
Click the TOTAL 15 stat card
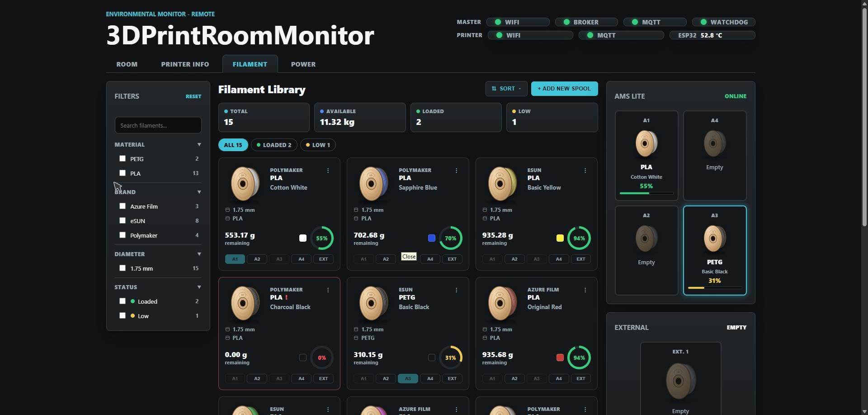pyautogui.click(x=264, y=118)
